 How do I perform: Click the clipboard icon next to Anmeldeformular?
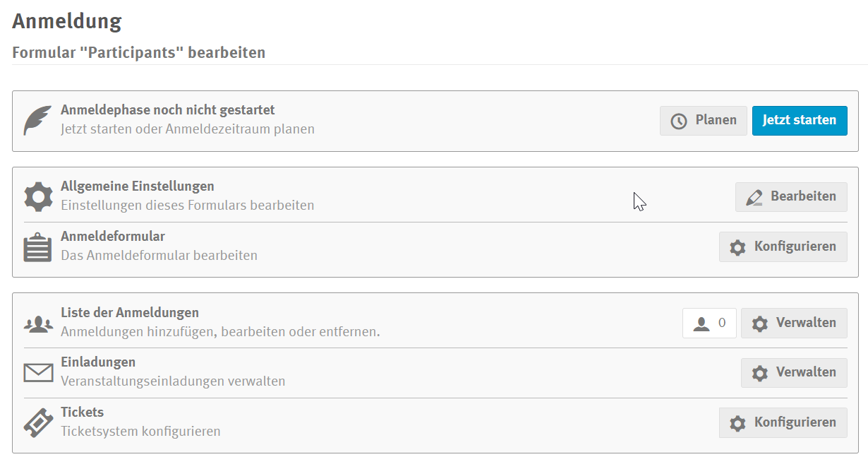pyautogui.click(x=37, y=247)
